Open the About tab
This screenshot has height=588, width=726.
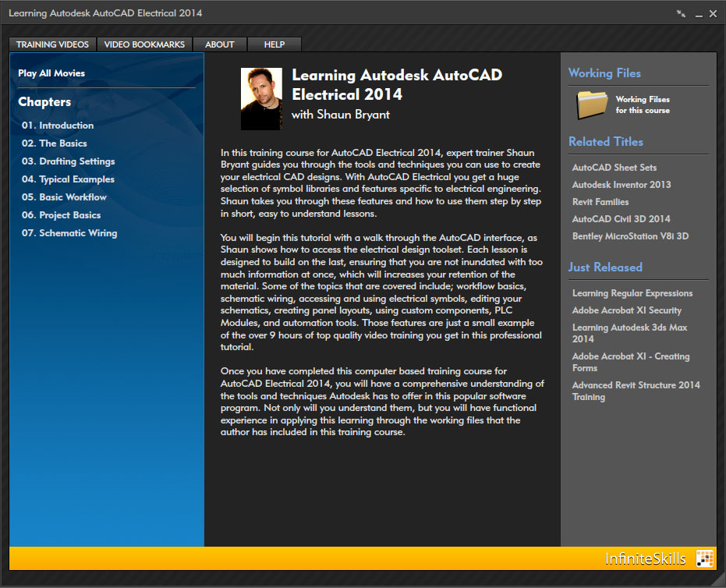220,44
